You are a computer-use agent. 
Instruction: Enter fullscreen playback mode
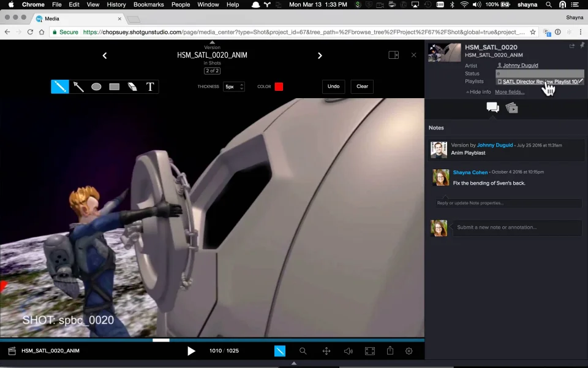coord(370,351)
